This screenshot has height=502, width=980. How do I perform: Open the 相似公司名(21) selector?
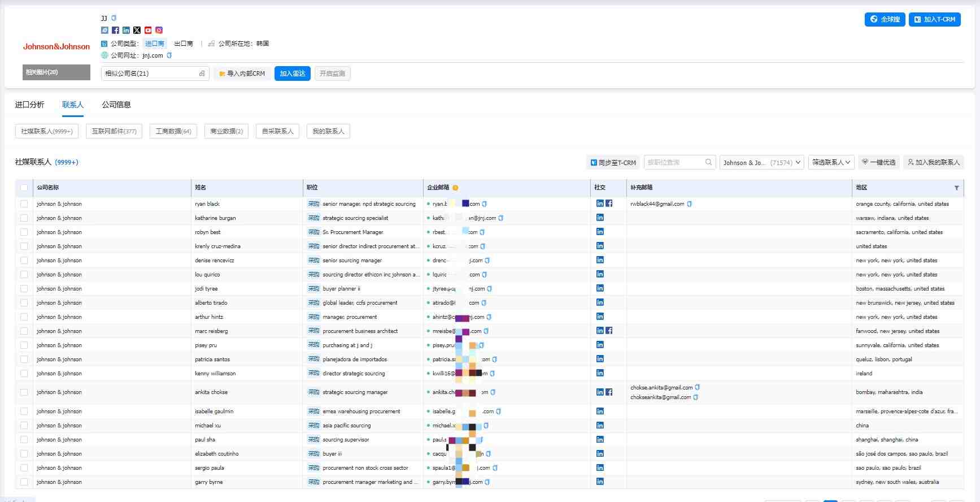click(155, 73)
